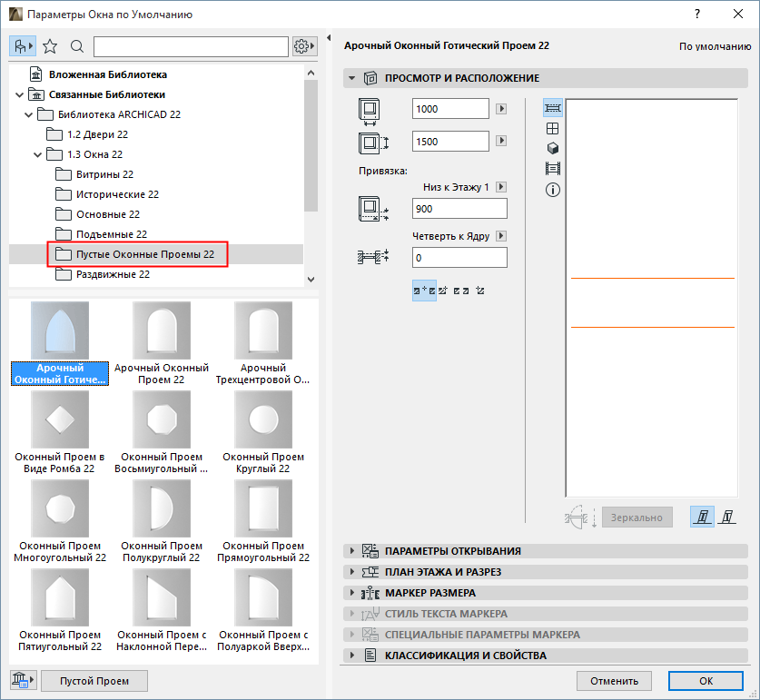Click the Отменить button
Viewport: 760px width, 700px height.
(614, 681)
